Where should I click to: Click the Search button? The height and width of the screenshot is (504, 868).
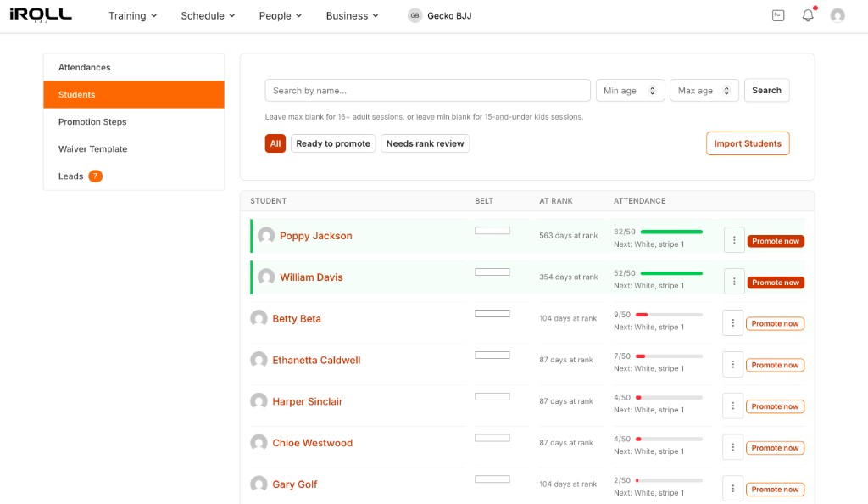[766, 90]
